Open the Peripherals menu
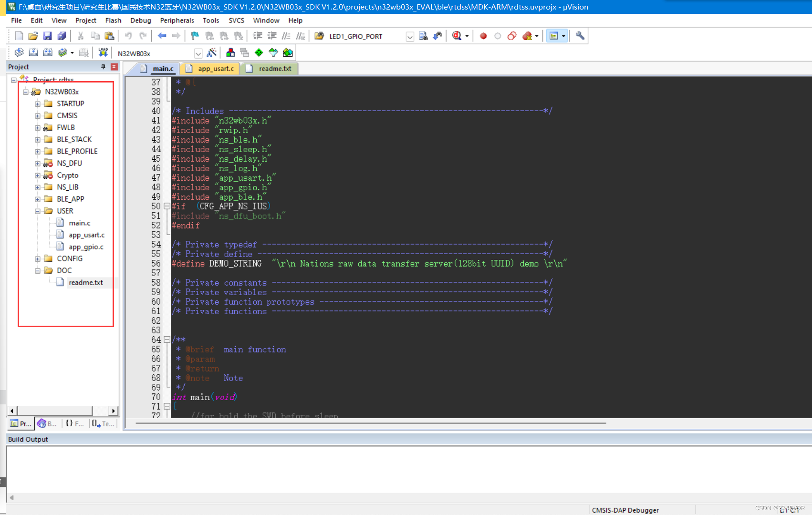This screenshot has width=812, height=515. click(177, 21)
